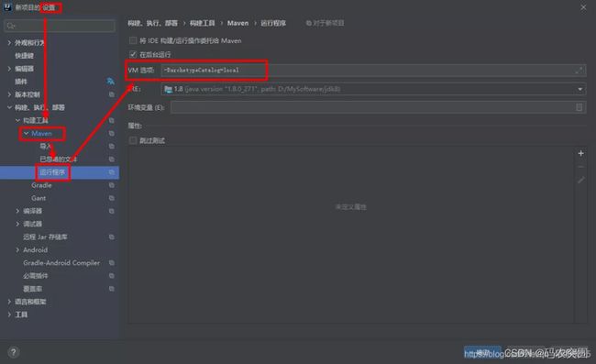
Task: Expand the 编译器 tree node
Action: click(x=17, y=211)
